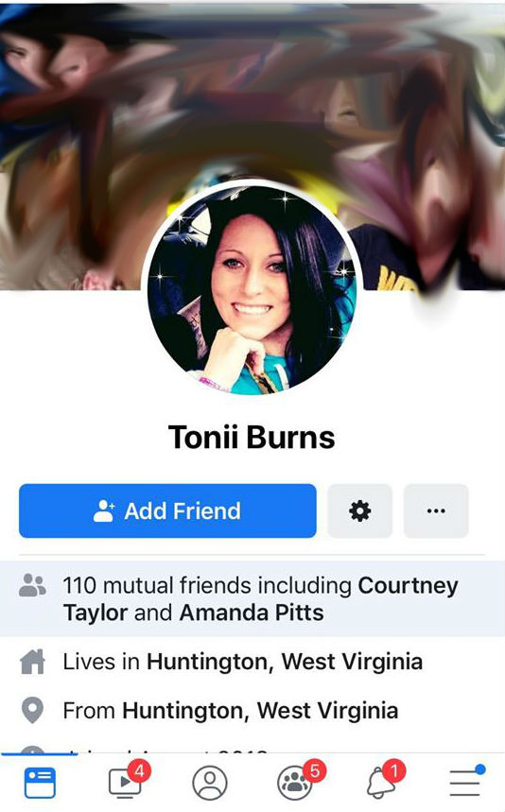This screenshot has width=505, height=812.
Task: Open the three-dot more options button
Action: pyautogui.click(x=436, y=510)
